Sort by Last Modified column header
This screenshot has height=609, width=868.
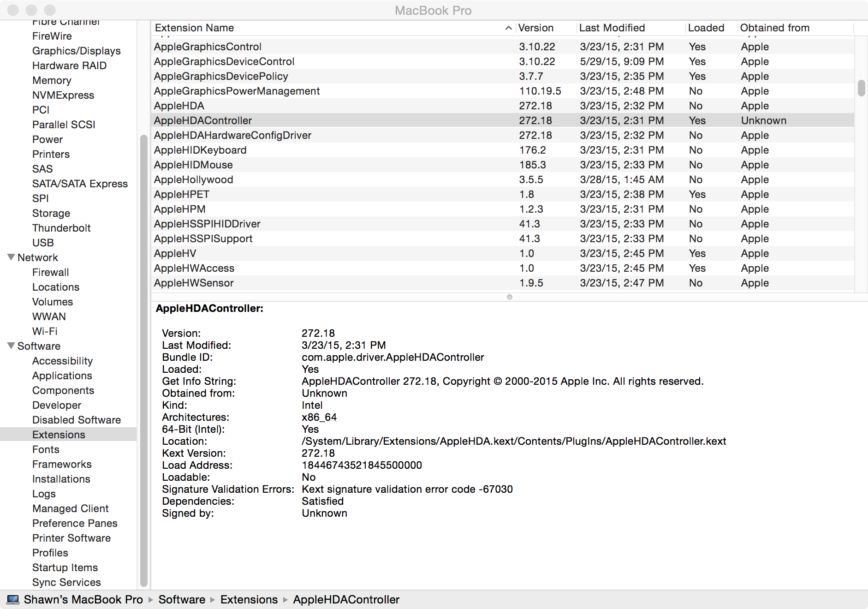(612, 28)
